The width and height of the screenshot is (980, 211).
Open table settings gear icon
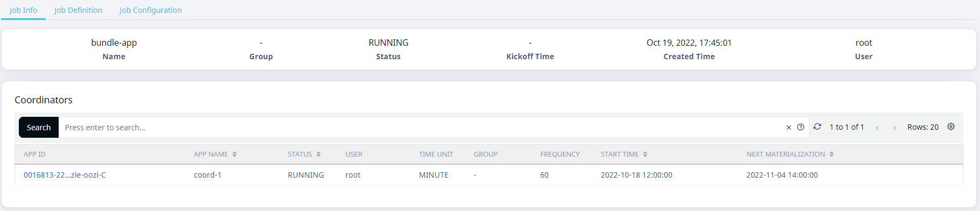[x=951, y=126]
